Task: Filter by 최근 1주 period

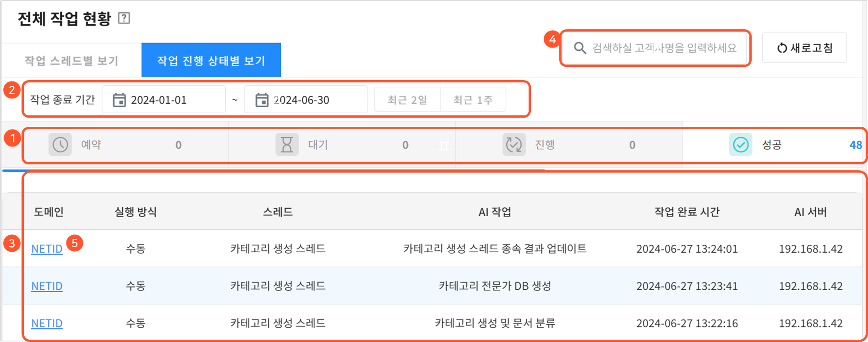Action: [x=473, y=100]
